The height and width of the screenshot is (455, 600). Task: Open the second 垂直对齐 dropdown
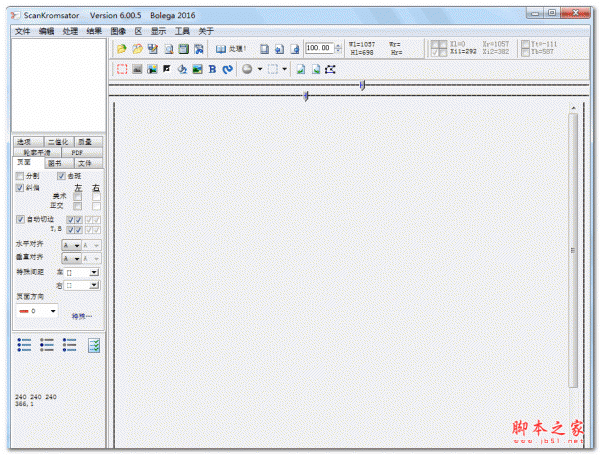(91, 259)
